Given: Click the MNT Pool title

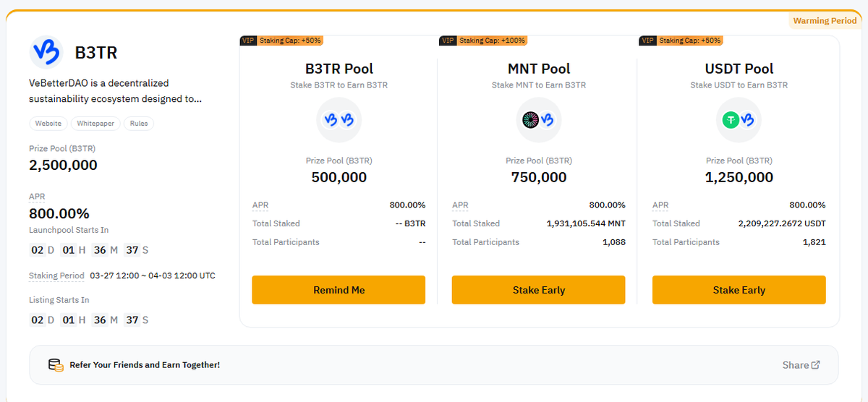Looking at the screenshot, I should (x=539, y=69).
